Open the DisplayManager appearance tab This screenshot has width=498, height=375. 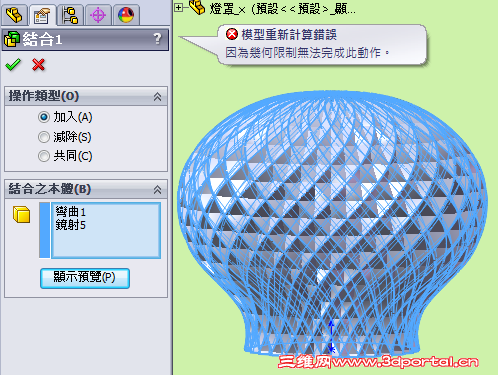click(126, 15)
